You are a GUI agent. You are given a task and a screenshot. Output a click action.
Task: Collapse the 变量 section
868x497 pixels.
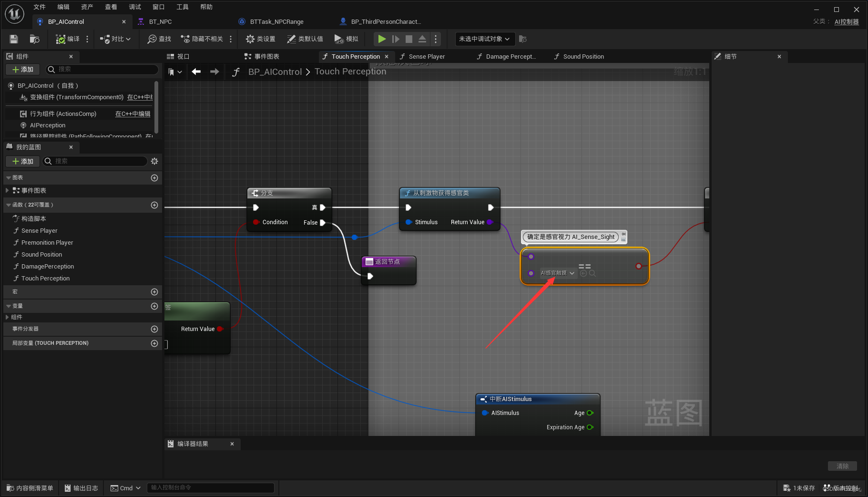click(x=9, y=306)
